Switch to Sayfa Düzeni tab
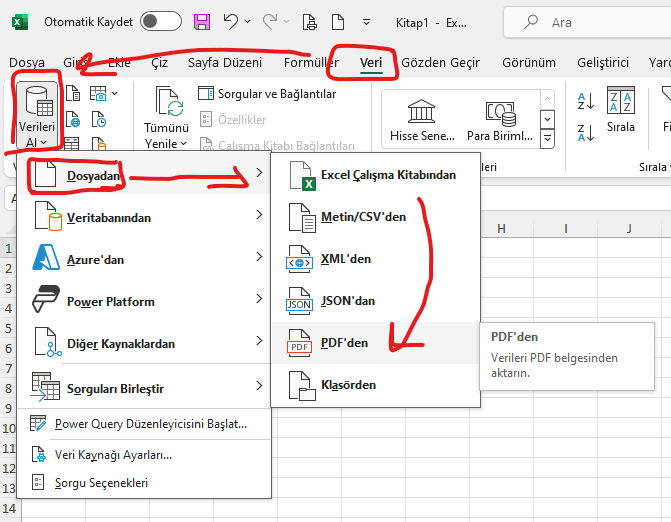671x522 pixels. [x=225, y=62]
